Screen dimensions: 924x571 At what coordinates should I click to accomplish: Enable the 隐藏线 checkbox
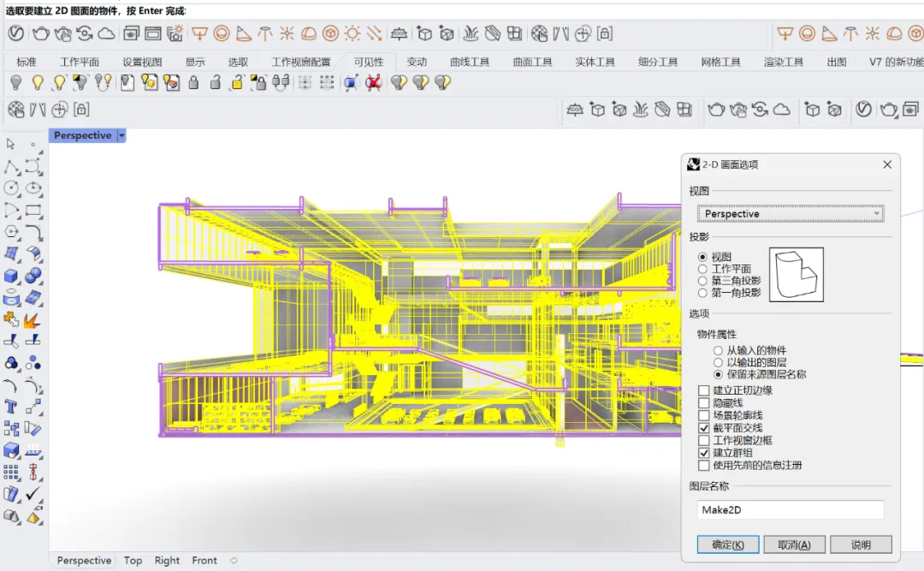[703, 403]
